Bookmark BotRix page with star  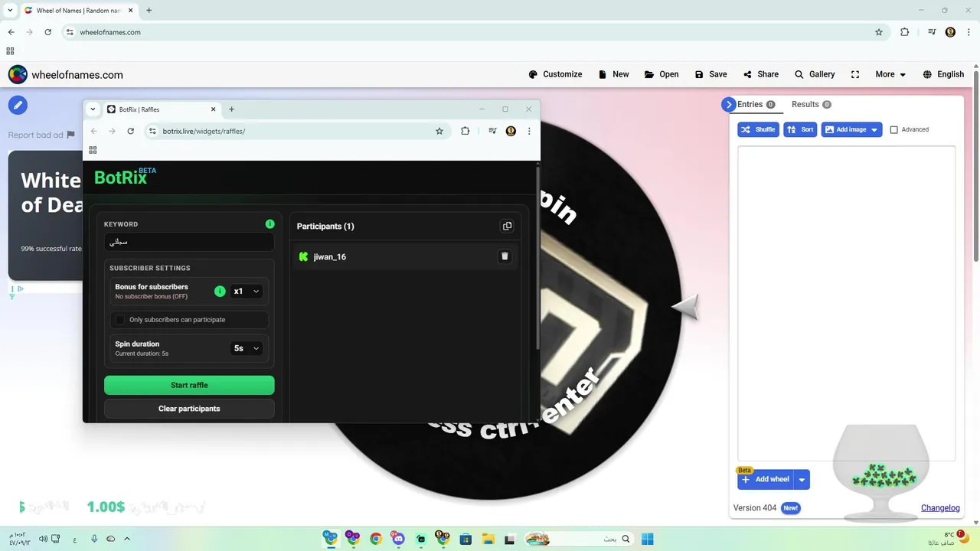click(439, 131)
